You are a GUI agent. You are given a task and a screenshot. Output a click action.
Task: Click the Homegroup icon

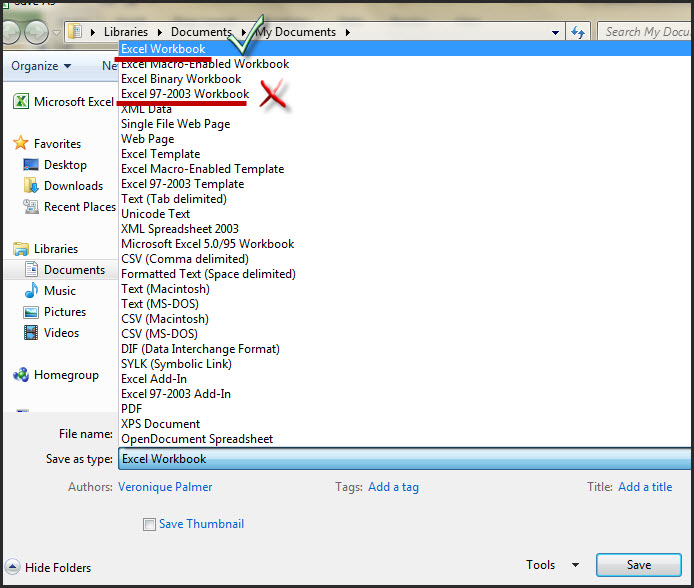[20, 375]
